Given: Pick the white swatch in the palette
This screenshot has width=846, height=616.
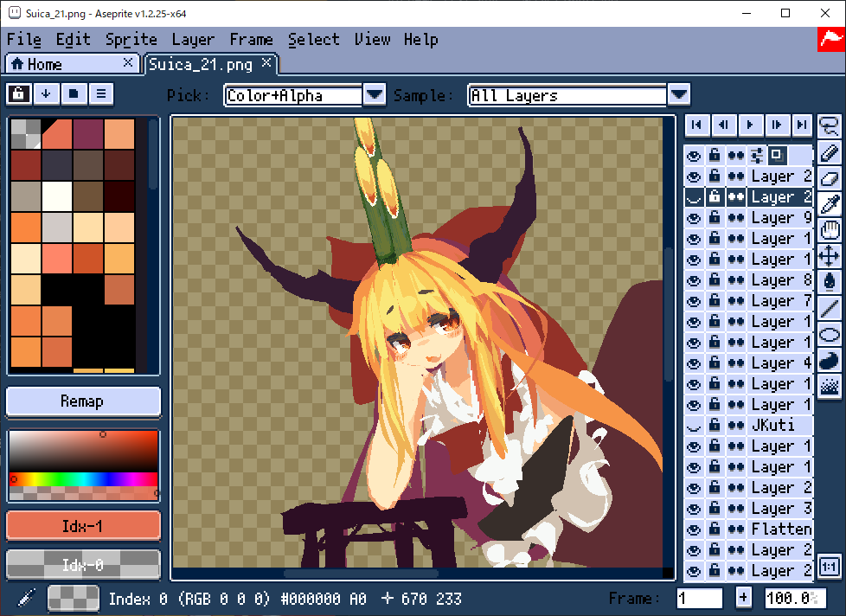Looking at the screenshot, I should 57,196.
